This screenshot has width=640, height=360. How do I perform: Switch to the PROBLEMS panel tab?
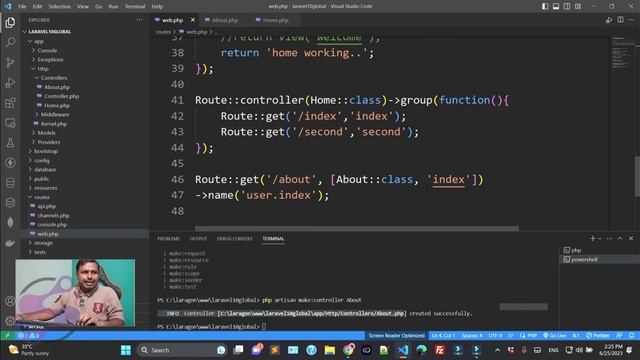(169, 238)
